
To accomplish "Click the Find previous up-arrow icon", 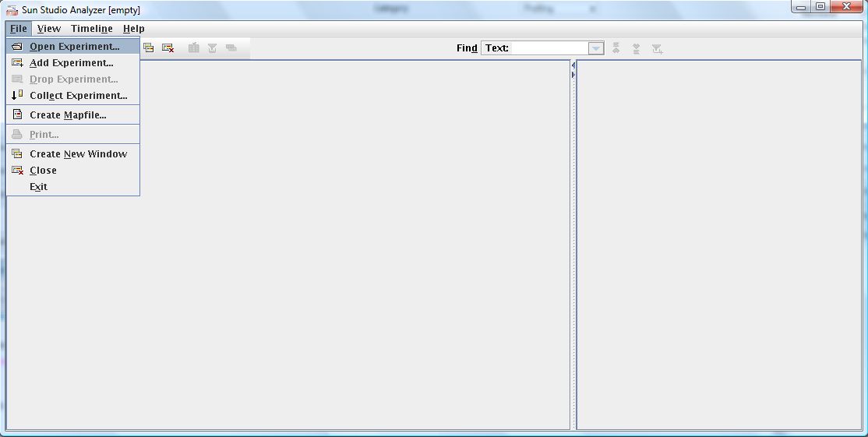I will click(616, 48).
